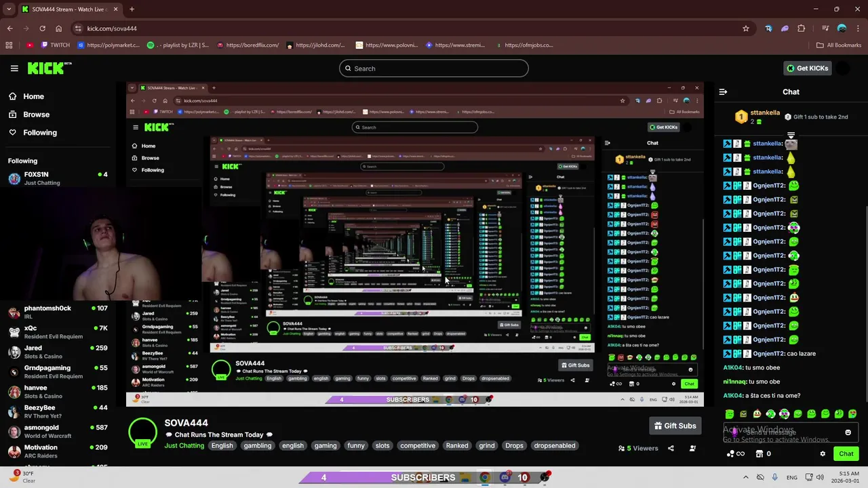The width and height of the screenshot is (868, 488).
Task: Select the SOVA444 Stream browser tab
Action: pyautogui.click(x=70, y=9)
